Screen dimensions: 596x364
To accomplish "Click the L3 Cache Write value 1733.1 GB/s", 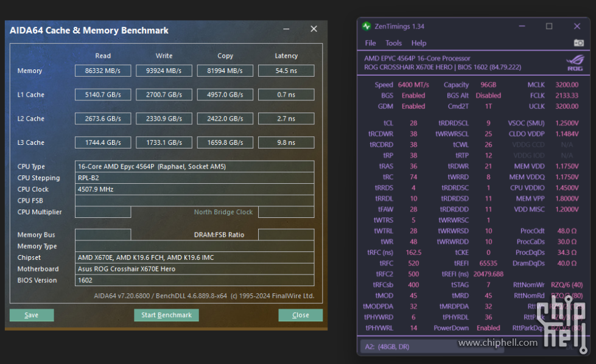I will point(164,142).
